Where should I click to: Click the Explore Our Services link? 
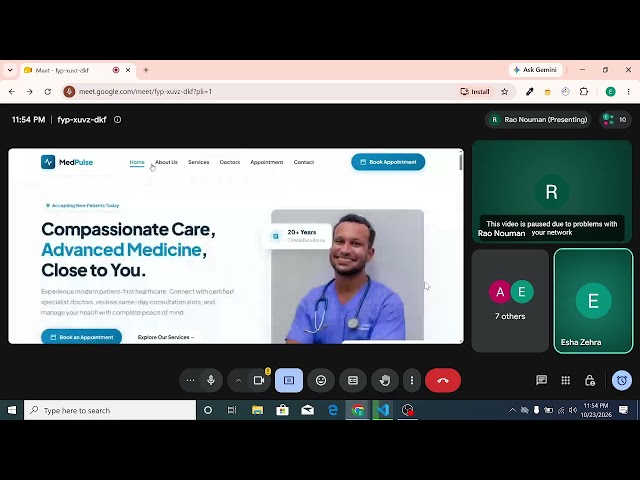(x=166, y=337)
